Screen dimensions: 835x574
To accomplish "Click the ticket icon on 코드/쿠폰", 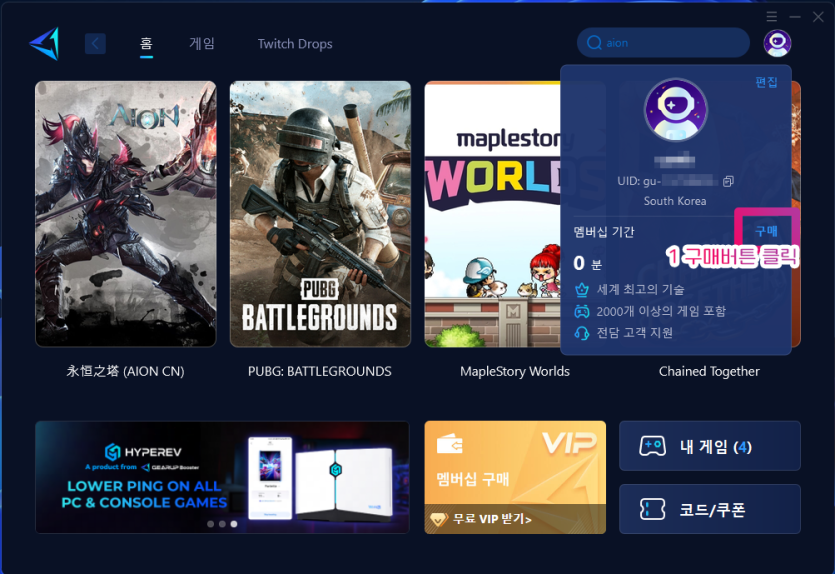I will click(652, 510).
